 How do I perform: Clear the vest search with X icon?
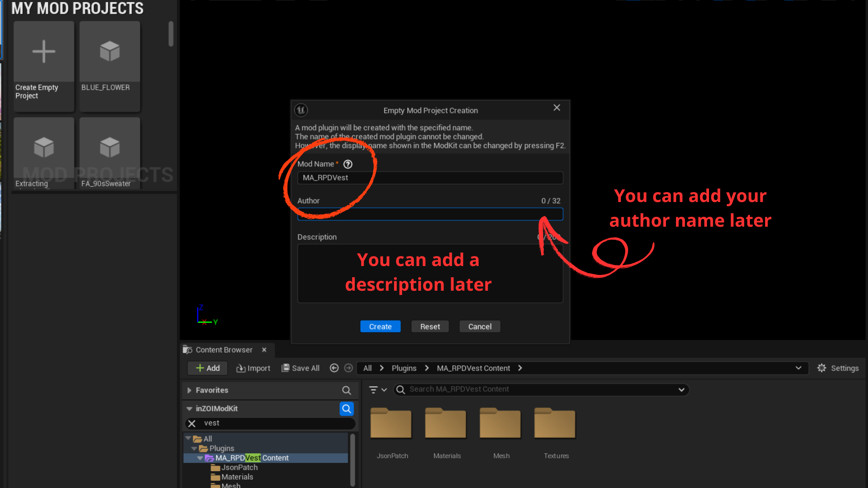pyautogui.click(x=192, y=423)
